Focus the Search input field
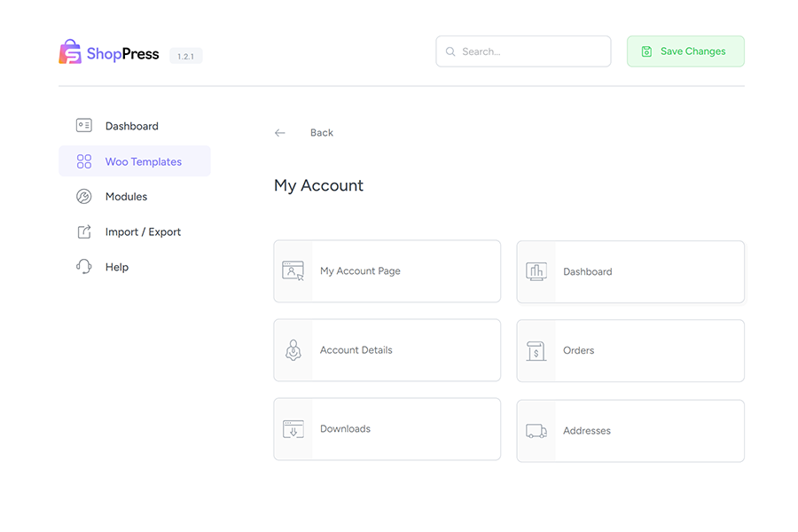This screenshot has width=798, height=532. (x=532, y=51)
